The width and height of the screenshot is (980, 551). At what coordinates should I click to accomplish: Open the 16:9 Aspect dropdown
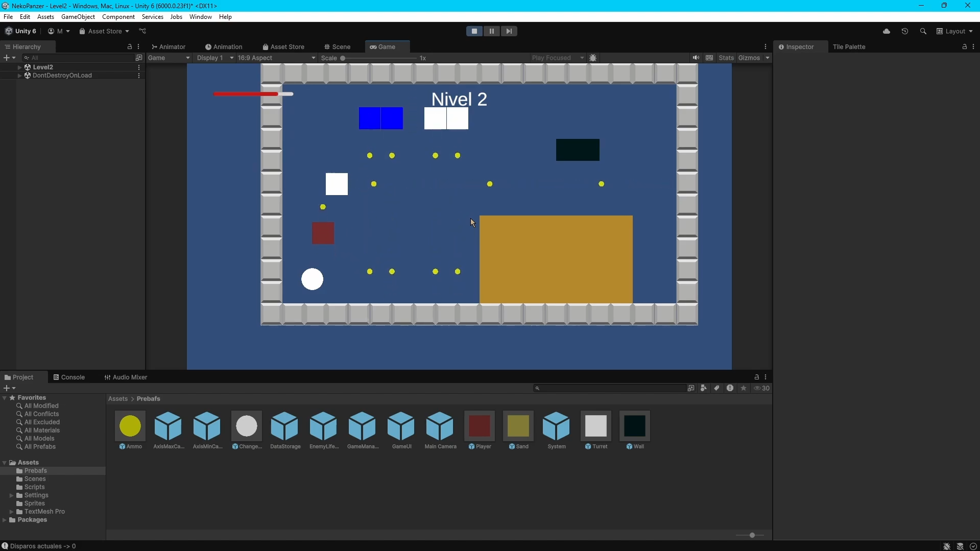click(276, 58)
